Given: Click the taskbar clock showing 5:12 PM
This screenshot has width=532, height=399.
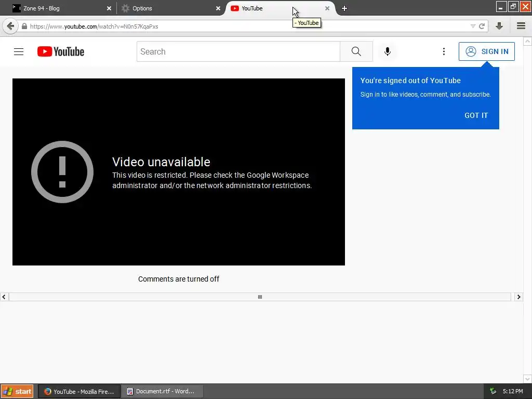Looking at the screenshot, I should tap(513, 391).
